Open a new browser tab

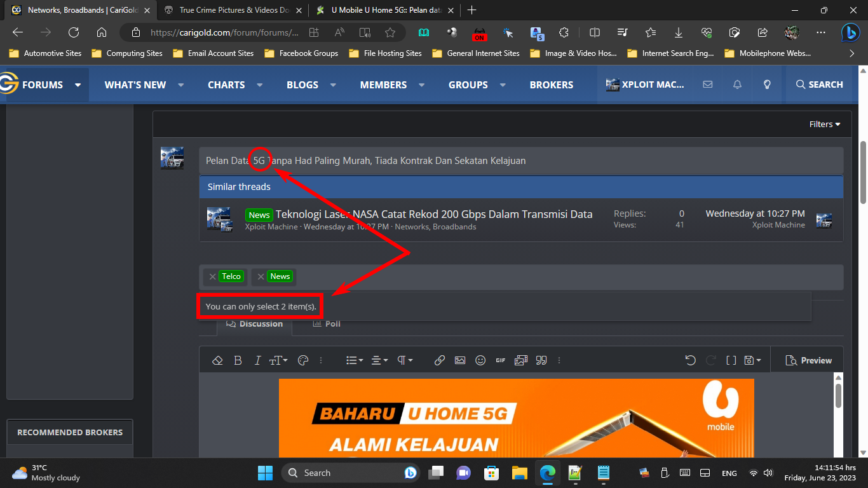[472, 10]
